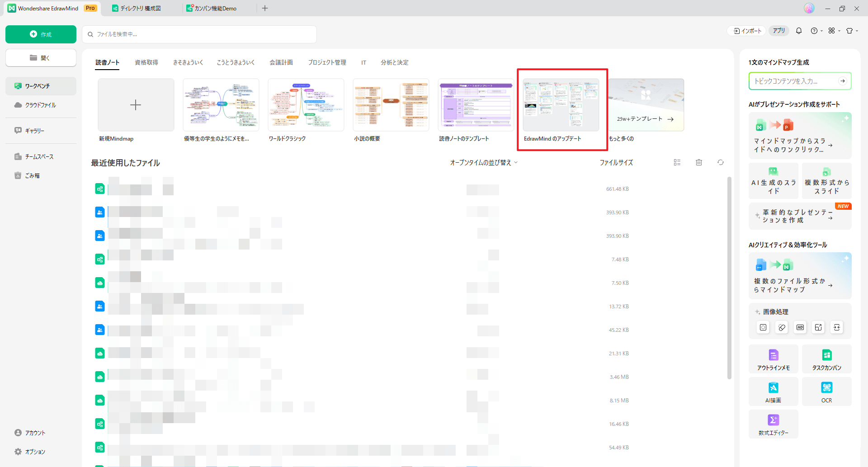Click the eraser image tool icon

pyautogui.click(x=782, y=327)
